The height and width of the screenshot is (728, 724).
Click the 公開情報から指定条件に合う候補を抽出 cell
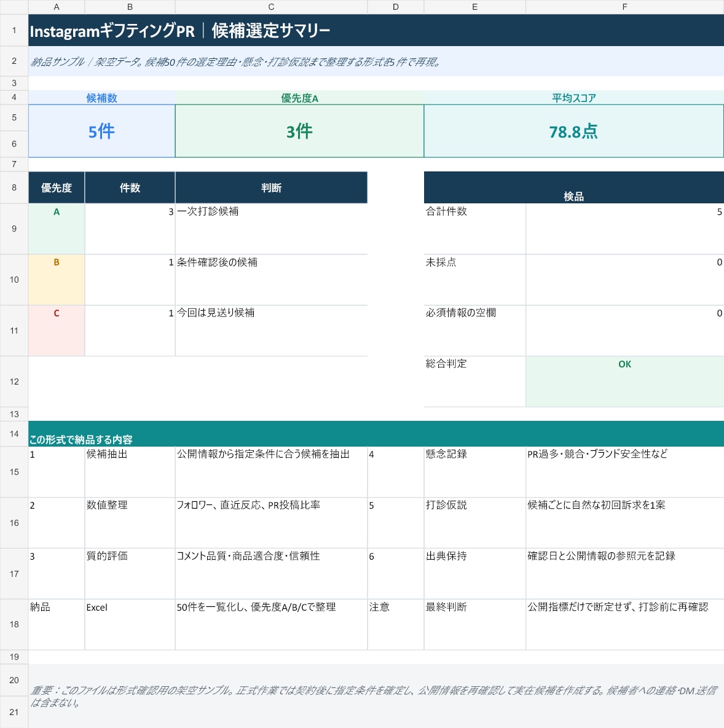tap(271, 472)
